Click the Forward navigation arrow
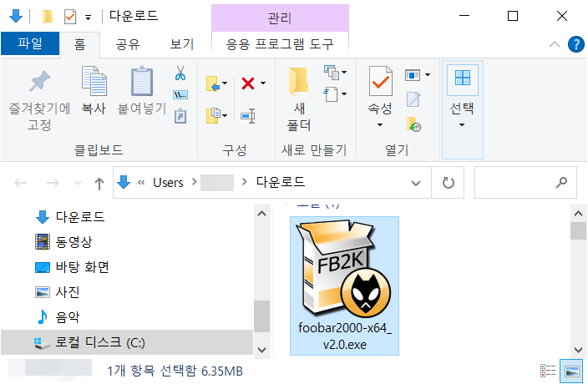 tap(53, 183)
